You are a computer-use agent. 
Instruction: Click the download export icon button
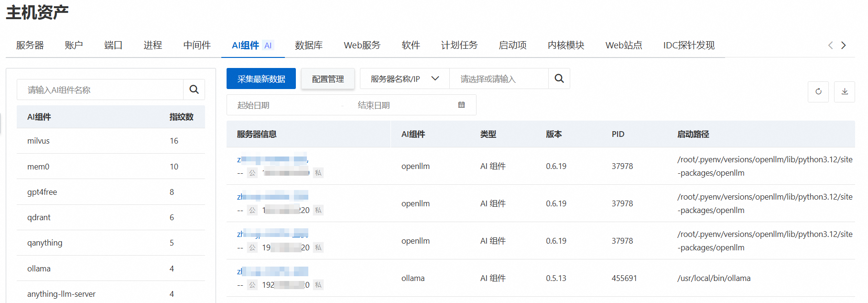pyautogui.click(x=845, y=91)
